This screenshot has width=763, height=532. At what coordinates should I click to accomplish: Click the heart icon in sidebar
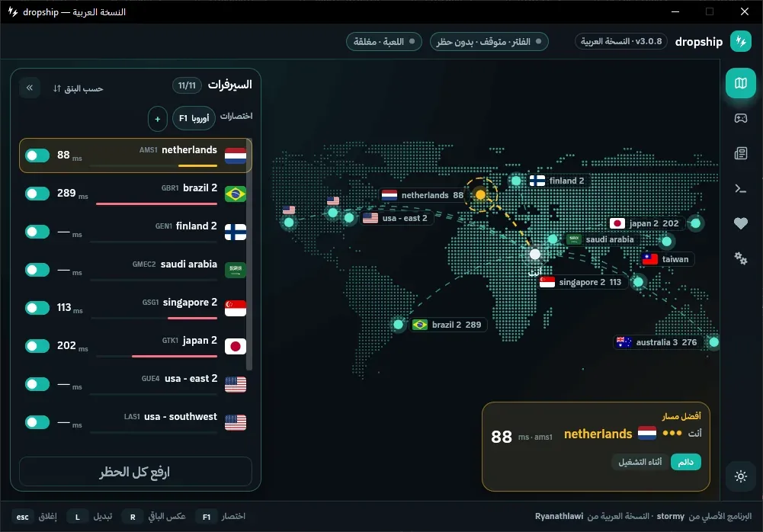coord(741,223)
